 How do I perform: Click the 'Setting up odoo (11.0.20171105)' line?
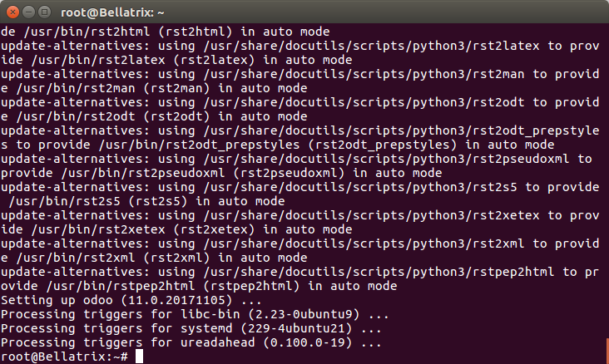click(x=131, y=300)
